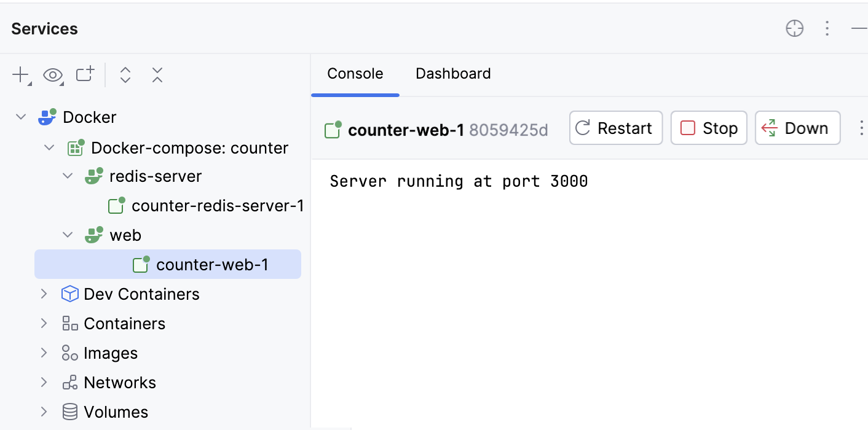Open the View Options eye icon
Image resolution: width=868 pixels, height=430 pixels.
coord(53,76)
